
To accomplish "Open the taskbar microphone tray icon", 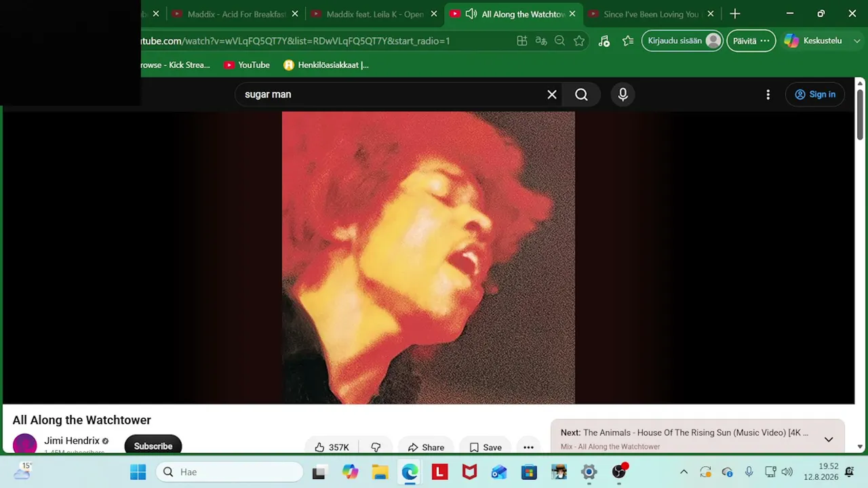I will coord(749,472).
